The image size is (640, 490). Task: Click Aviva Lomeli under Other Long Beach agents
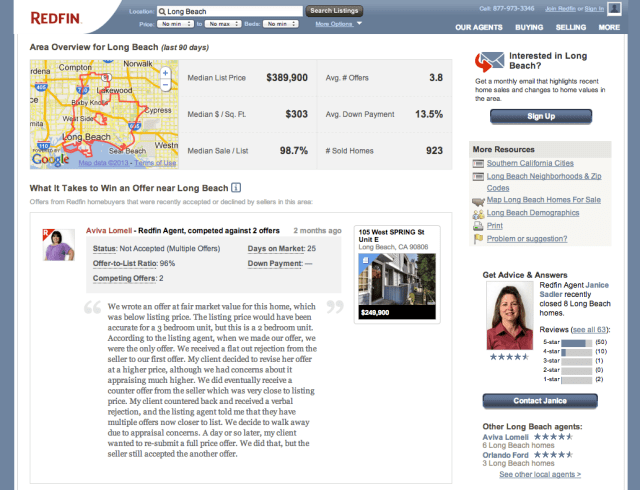click(505, 437)
